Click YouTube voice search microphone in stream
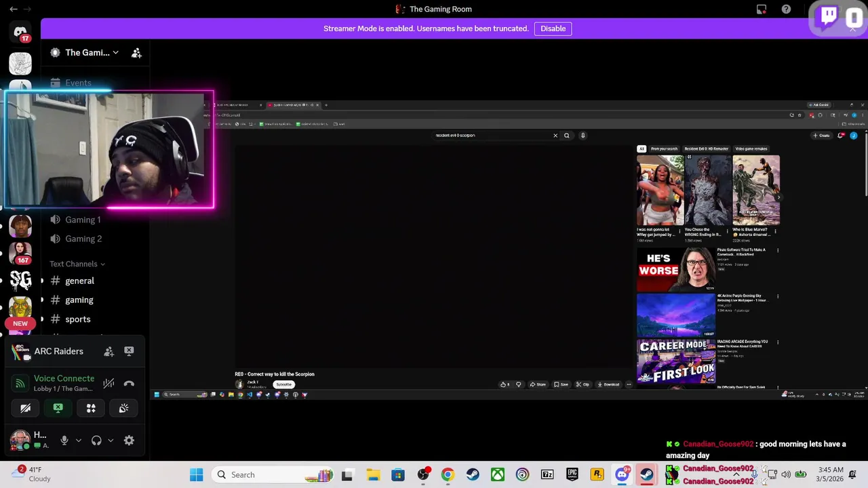 click(583, 136)
